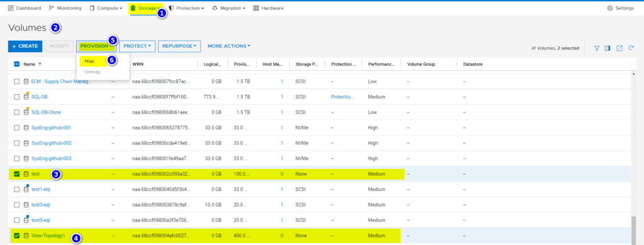Sort by the WWN column header

point(137,64)
